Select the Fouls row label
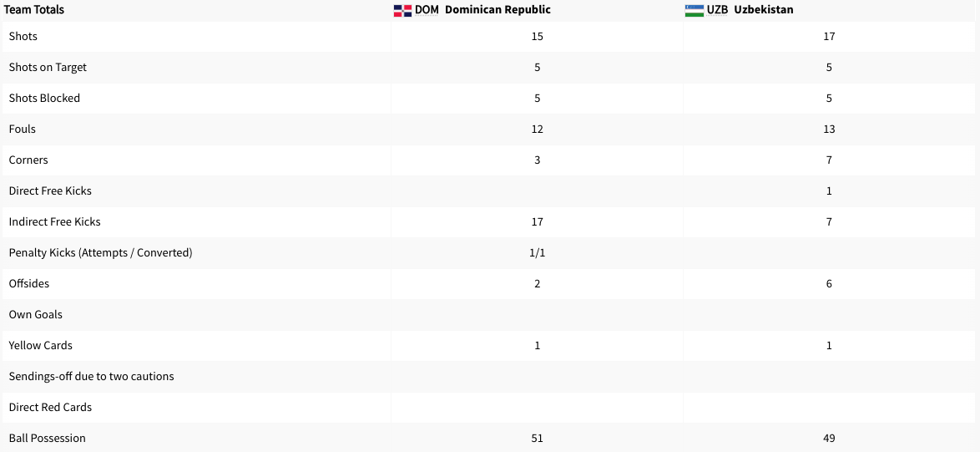Image resolution: width=980 pixels, height=452 pixels. (x=23, y=130)
